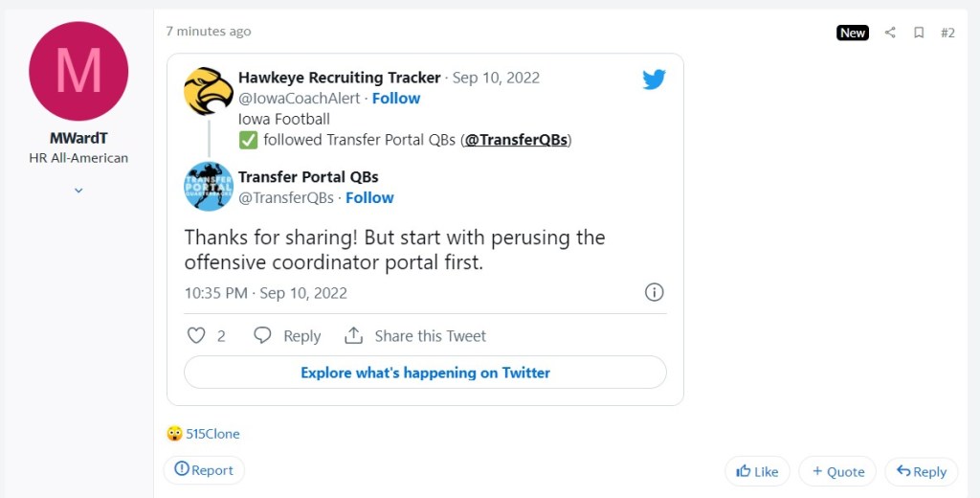Screen dimensions: 980x498
Task: Click Explore what's happening on Twitter
Action: (x=425, y=373)
